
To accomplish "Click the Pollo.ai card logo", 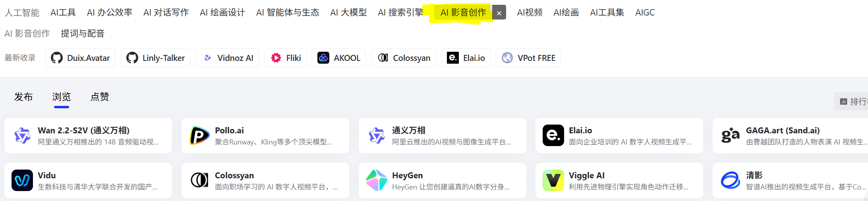I will [x=199, y=135].
